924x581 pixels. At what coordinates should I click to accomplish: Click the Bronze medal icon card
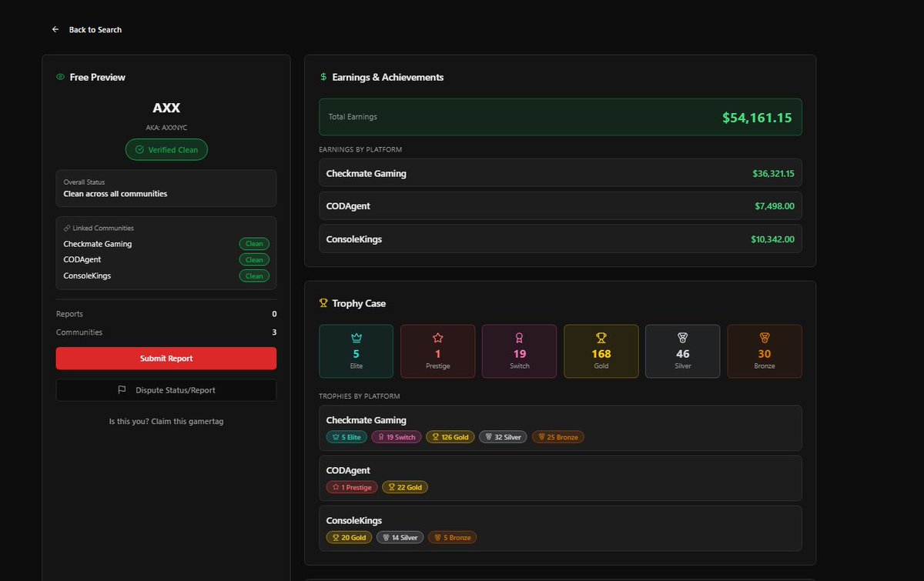(765, 351)
